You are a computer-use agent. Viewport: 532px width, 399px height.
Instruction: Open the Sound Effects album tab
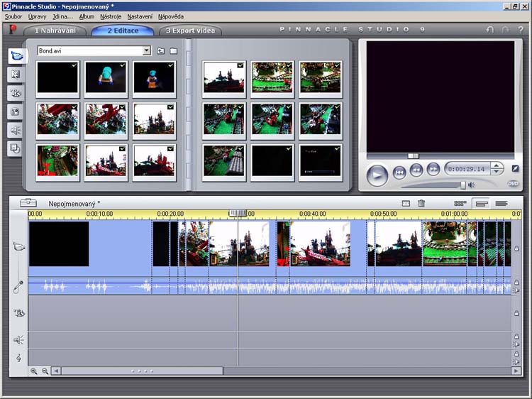(x=16, y=130)
